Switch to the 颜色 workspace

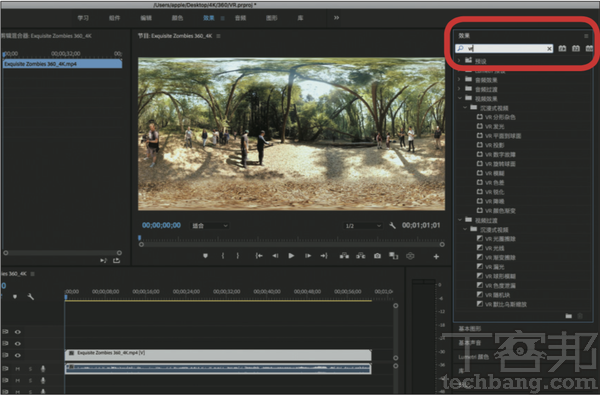(x=177, y=18)
